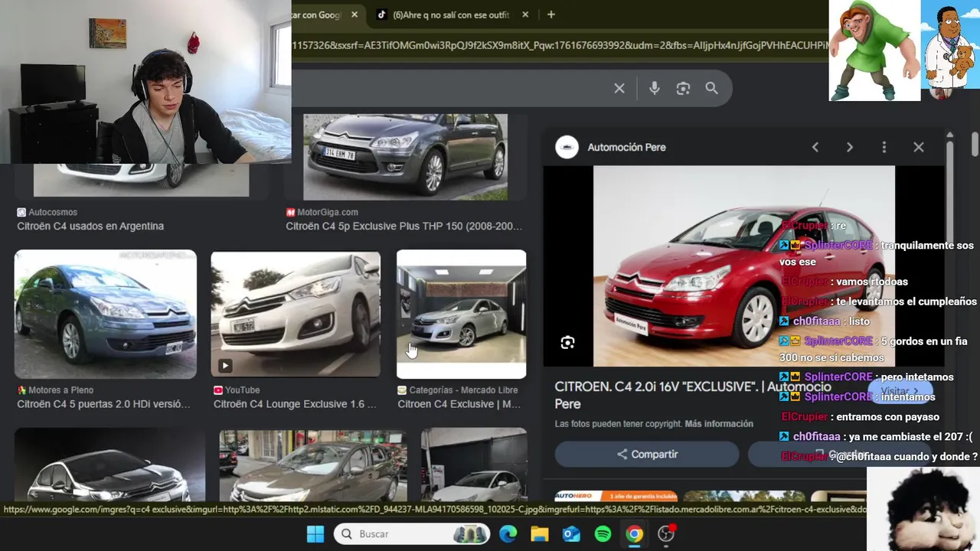Switch to the TikTok outfit tab

(451, 15)
